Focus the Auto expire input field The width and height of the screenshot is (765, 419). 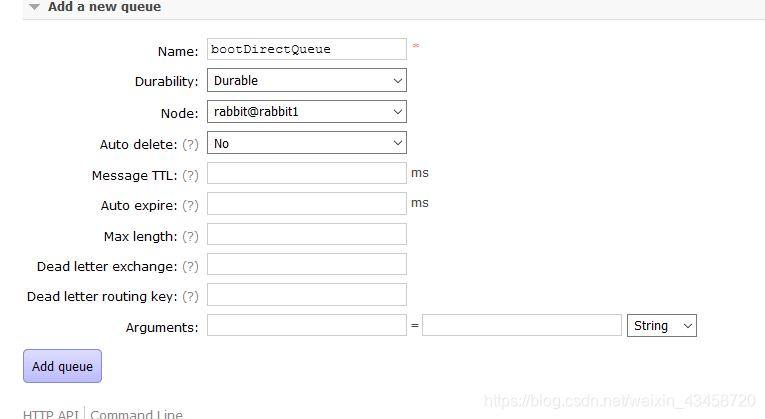pos(306,204)
